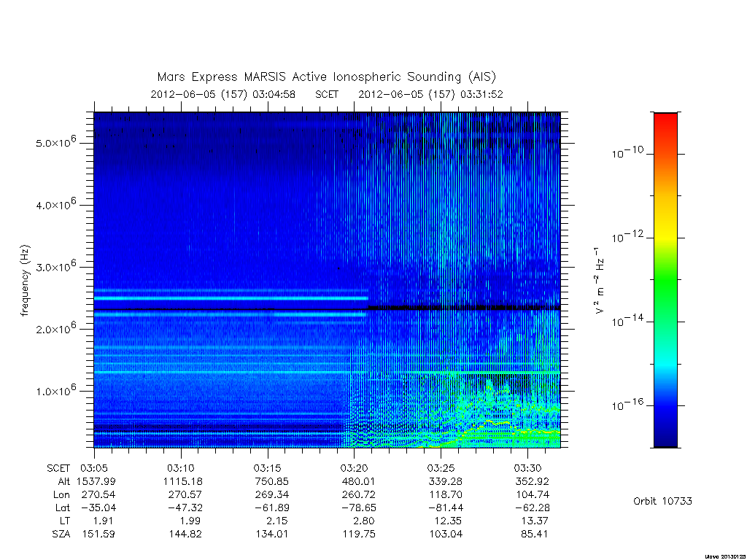The height and width of the screenshot is (560, 747).
Task: Click longitude value "118.70"
Action: (446, 495)
